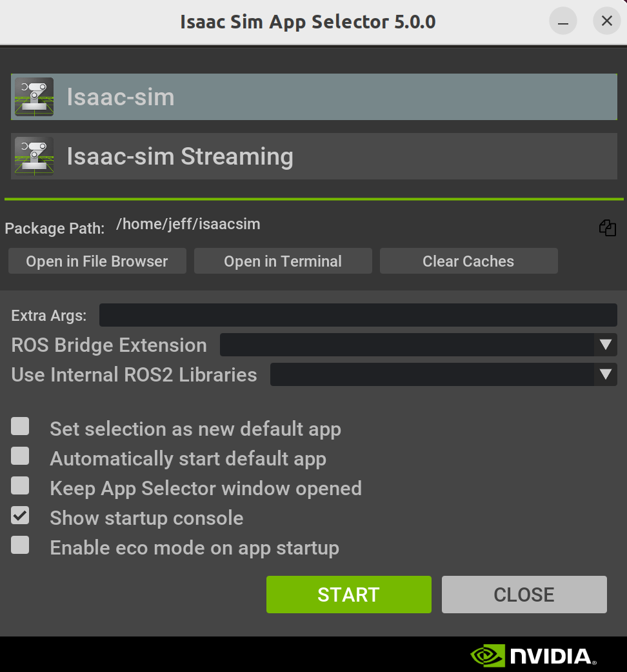The height and width of the screenshot is (672, 627).
Task: Enable Set selection as new default app
Action: pyautogui.click(x=20, y=426)
